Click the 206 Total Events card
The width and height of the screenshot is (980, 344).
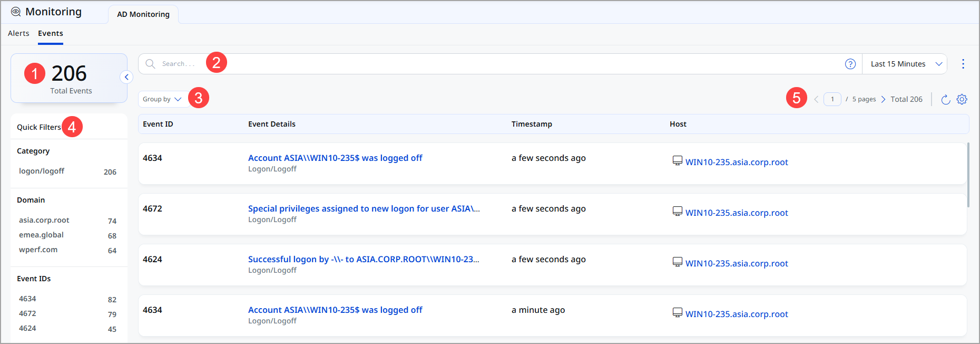pyautogui.click(x=69, y=78)
